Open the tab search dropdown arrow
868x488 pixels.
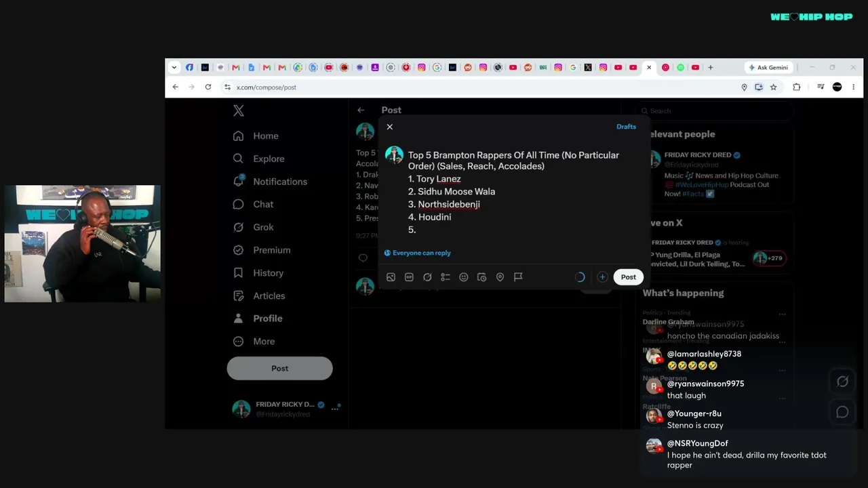pyautogui.click(x=174, y=67)
